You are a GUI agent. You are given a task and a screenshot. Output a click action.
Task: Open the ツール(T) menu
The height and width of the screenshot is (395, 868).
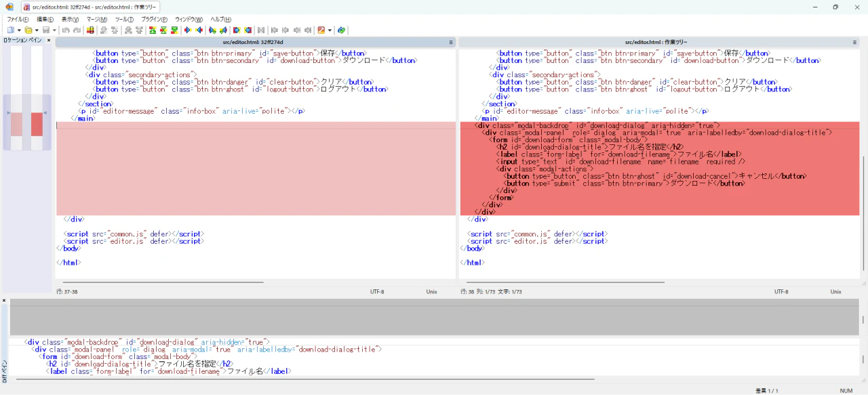tap(124, 19)
